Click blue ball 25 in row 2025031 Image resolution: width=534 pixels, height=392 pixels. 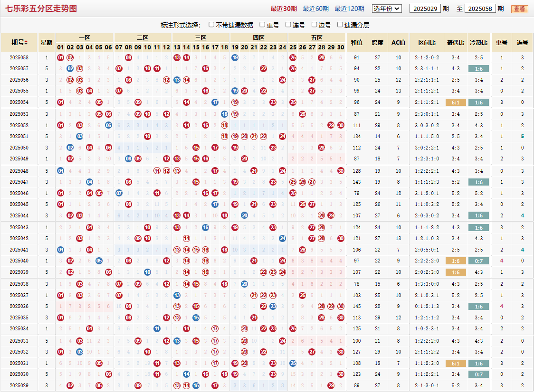(x=293, y=363)
